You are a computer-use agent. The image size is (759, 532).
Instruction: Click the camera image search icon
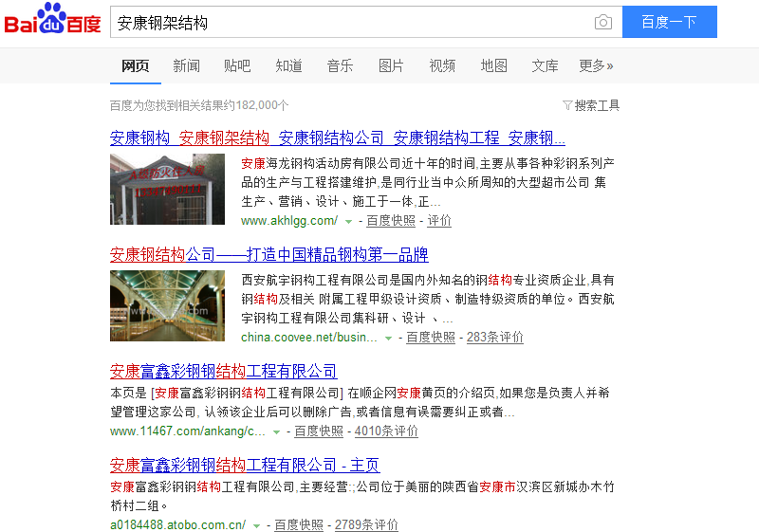pos(602,23)
